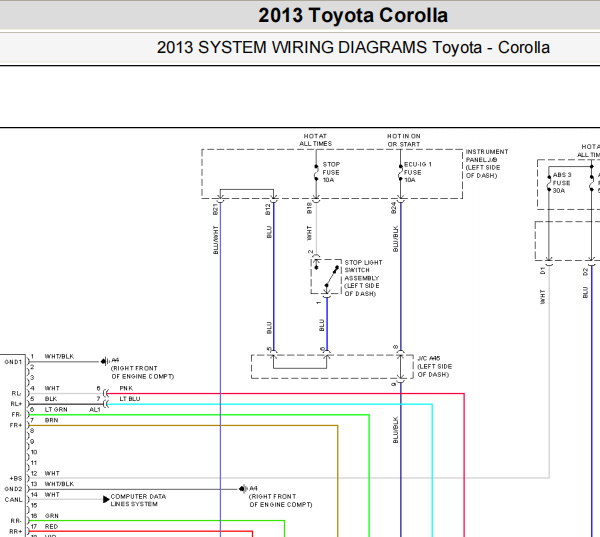Click "WHT" label below pin D1
The width and height of the screenshot is (600, 537).
tap(543, 297)
